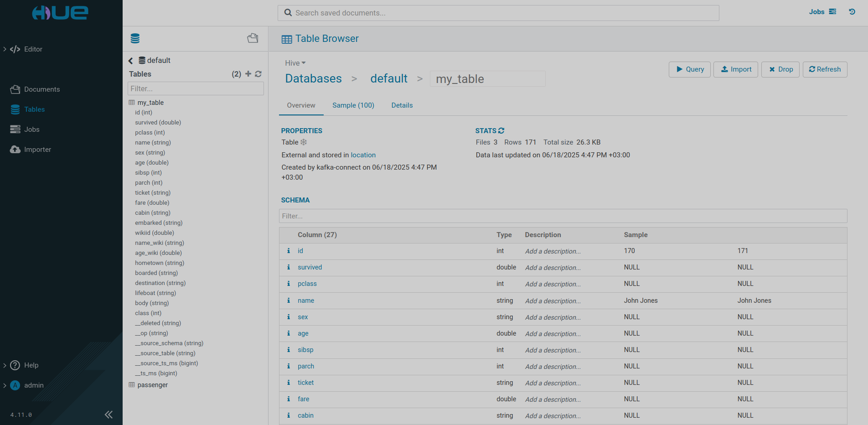Show info for the age column
Image resolution: width=868 pixels, height=425 pixels.
(x=288, y=333)
